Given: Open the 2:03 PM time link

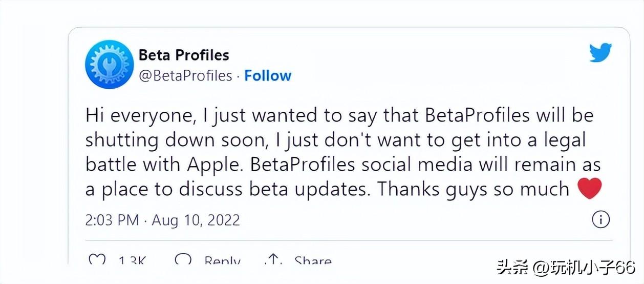Looking at the screenshot, I should click(x=112, y=220).
